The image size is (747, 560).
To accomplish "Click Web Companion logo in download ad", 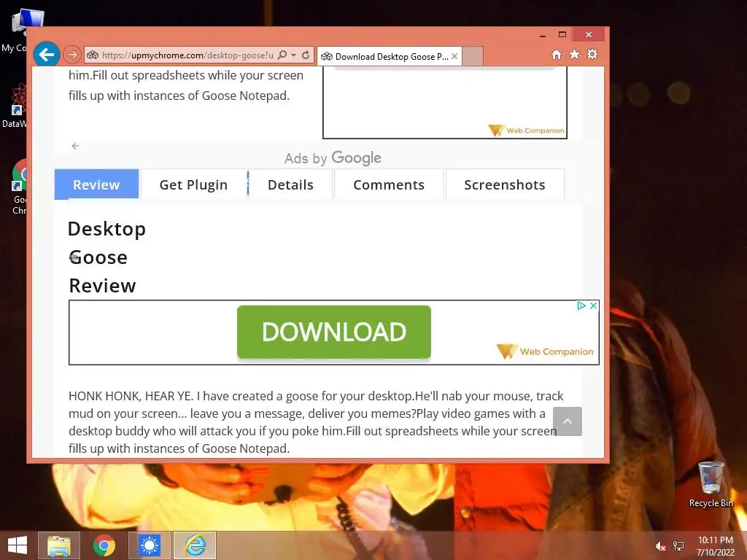I will pyautogui.click(x=545, y=351).
